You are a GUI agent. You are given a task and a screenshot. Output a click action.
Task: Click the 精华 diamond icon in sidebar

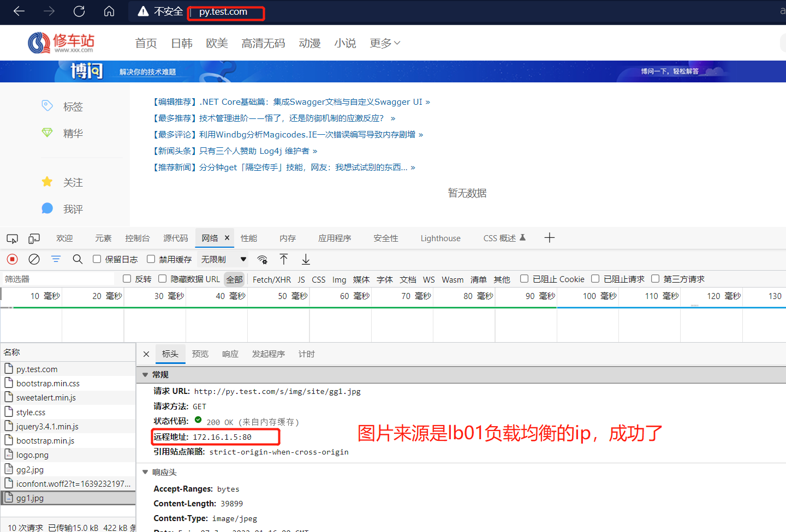click(x=47, y=133)
